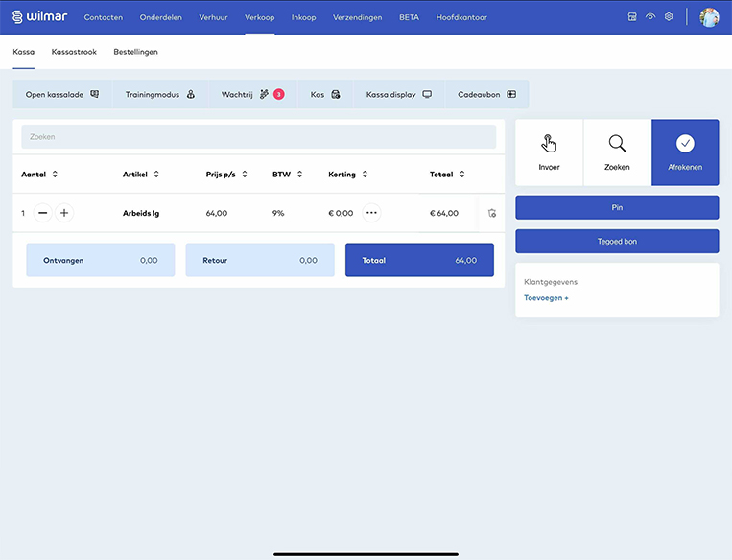Click the Afrekenen checkmark tile
This screenshot has height=560, width=732.
click(x=685, y=152)
